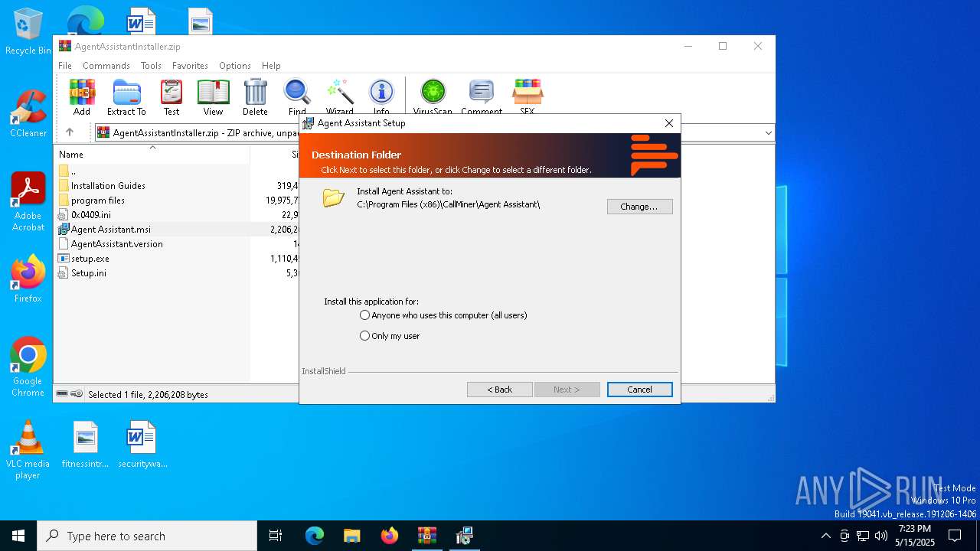Click the taskbar search box

click(147, 536)
